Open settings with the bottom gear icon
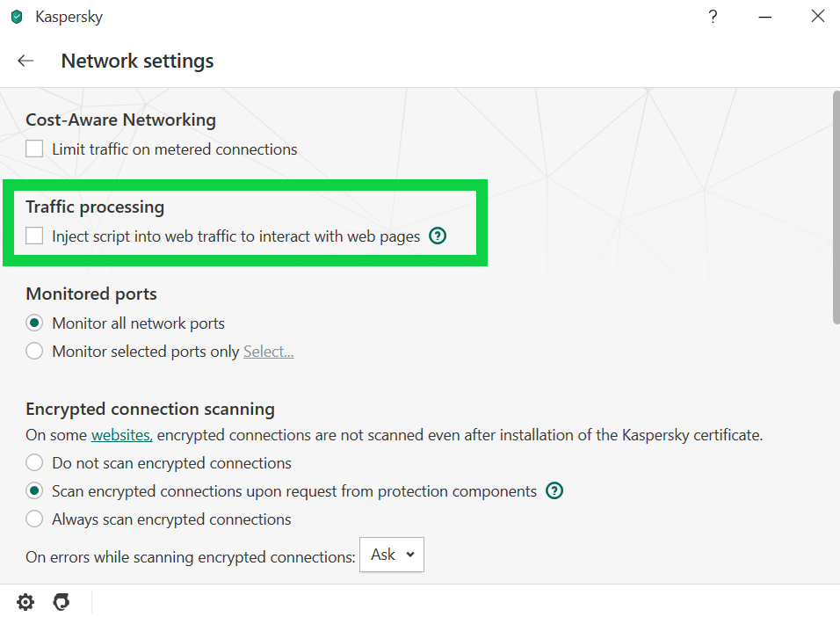The image size is (840, 617). (25, 602)
